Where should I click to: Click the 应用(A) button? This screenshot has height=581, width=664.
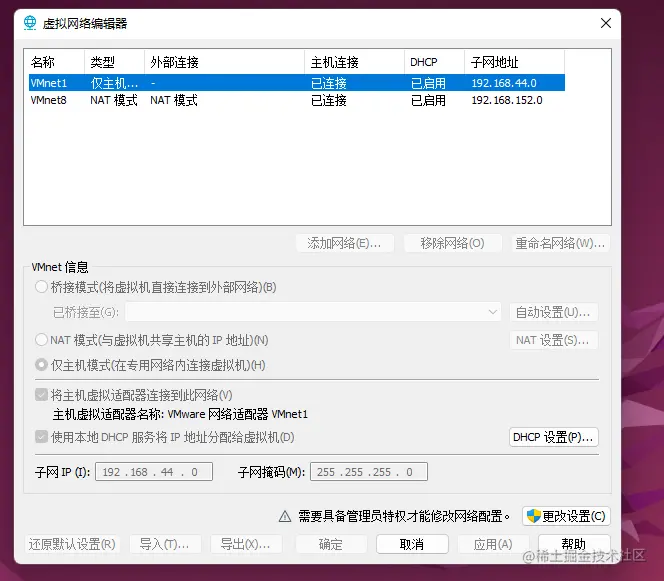(493, 544)
